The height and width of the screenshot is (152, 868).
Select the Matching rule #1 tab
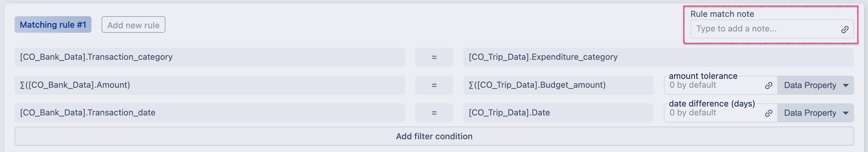tap(53, 25)
